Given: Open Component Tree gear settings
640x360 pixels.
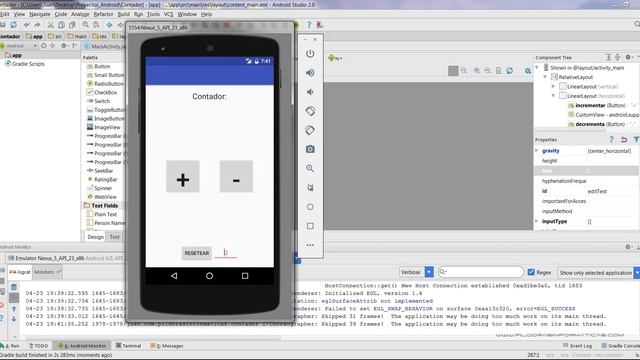Looking at the screenshot, I should coord(629,58).
